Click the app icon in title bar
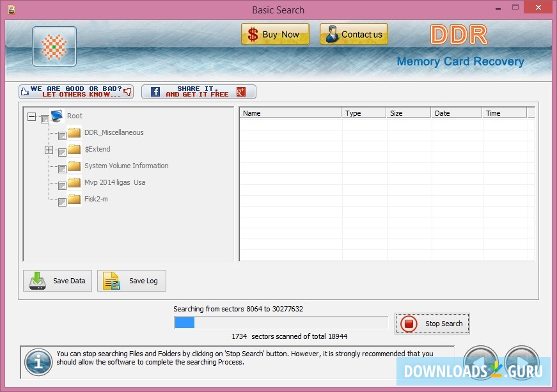Screen dimensions: 557x392 click(11, 10)
